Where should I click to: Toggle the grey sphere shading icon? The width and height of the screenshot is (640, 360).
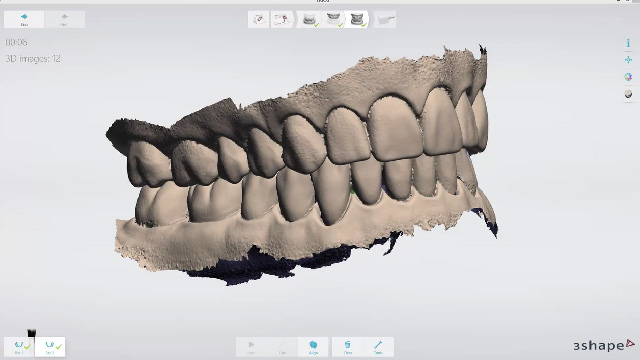pos(628,94)
